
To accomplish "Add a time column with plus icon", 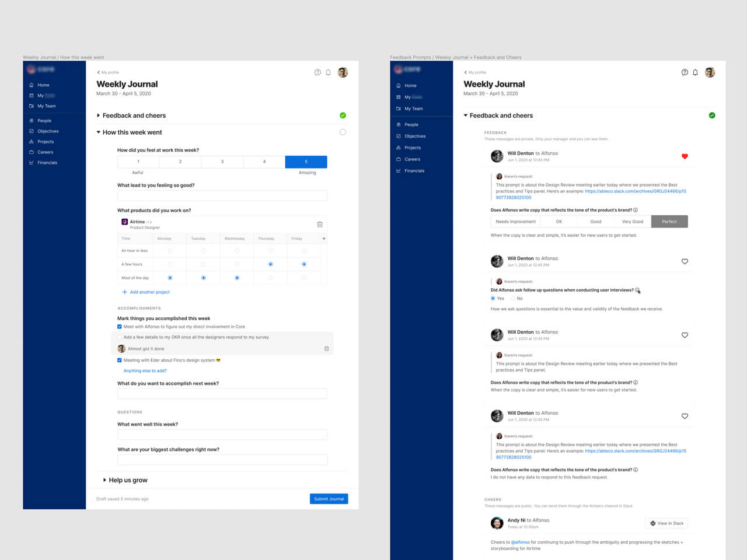I will point(324,239).
